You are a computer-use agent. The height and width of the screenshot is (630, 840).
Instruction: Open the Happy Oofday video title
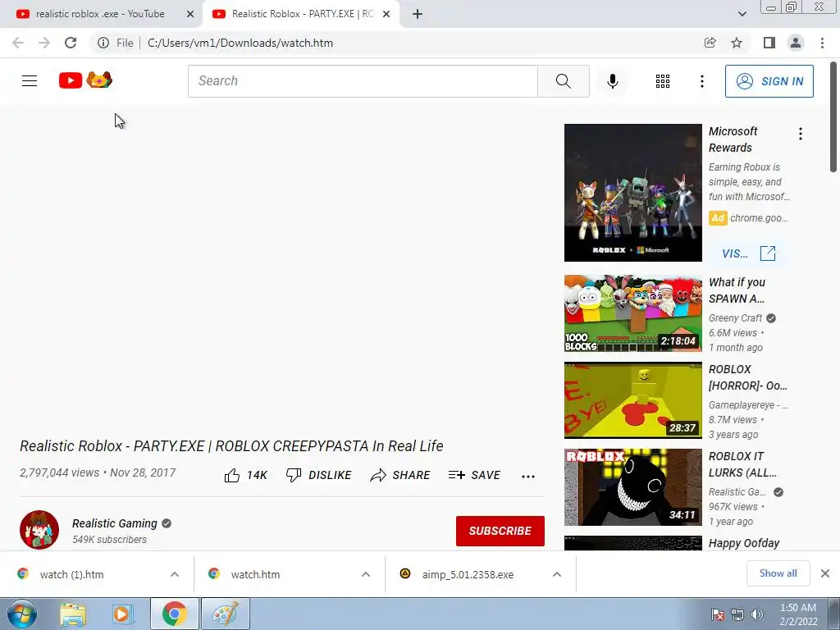743,543
